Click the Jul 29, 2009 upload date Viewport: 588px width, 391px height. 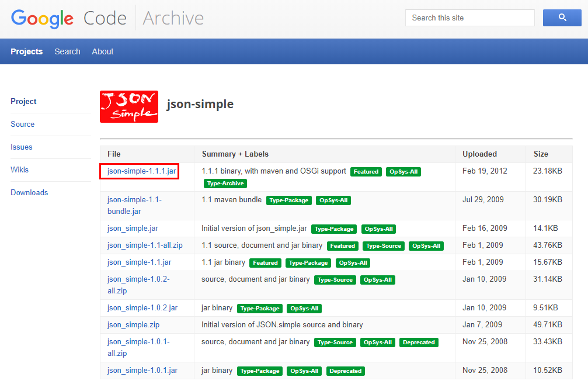483,200
